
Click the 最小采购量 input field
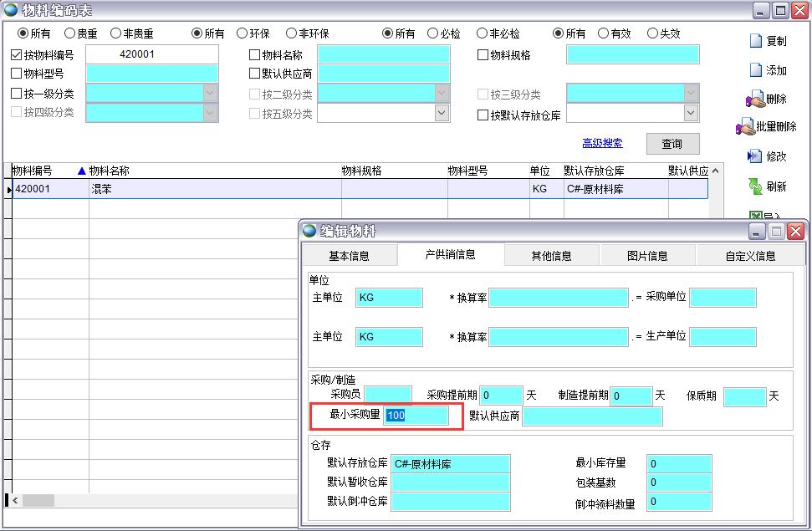416,416
